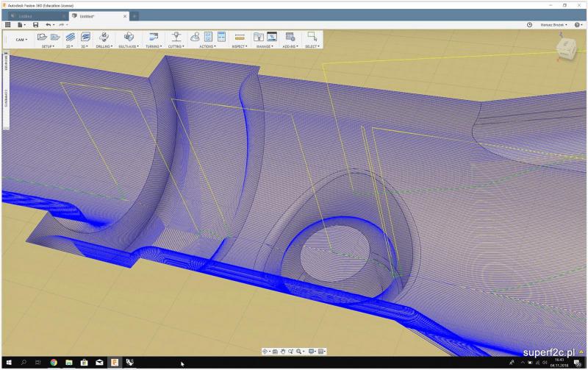This screenshot has width=588, height=370.
Task: Open the Mariusz Brożek account menu
Action: (552, 24)
